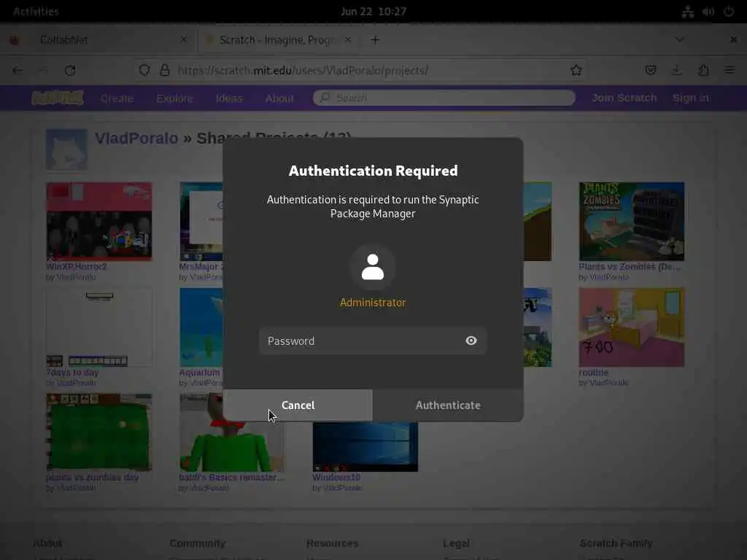Expand the list all tabs dropdown
The width and height of the screenshot is (747, 560).
click(x=680, y=39)
